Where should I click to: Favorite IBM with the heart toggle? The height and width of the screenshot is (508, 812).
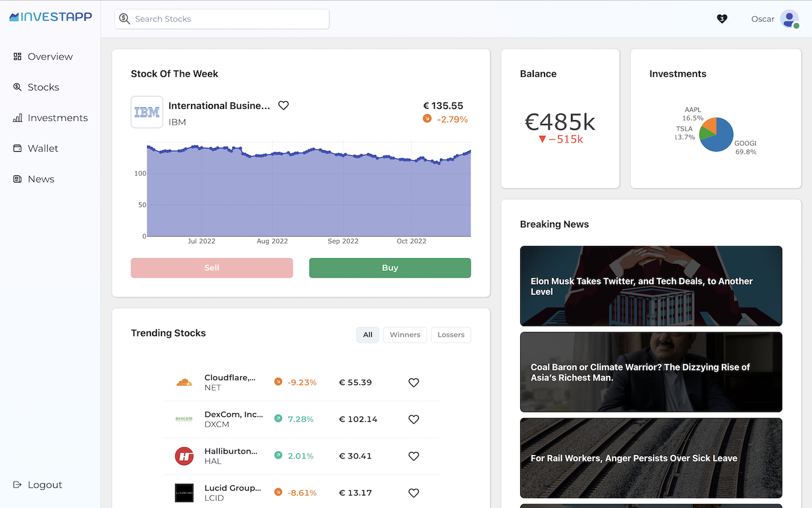tap(283, 106)
